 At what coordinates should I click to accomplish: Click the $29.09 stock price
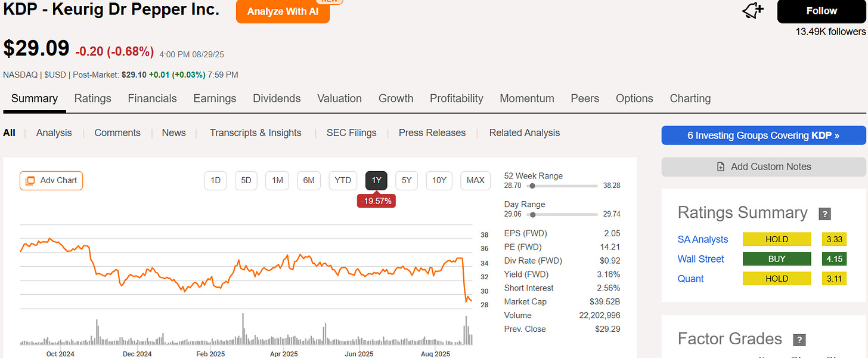pos(36,49)
